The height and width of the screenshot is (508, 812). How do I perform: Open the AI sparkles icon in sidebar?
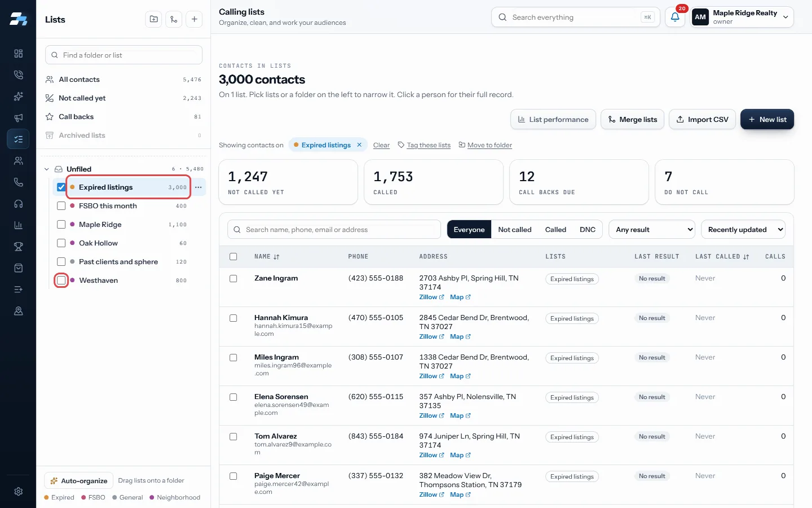pos(18,96)
